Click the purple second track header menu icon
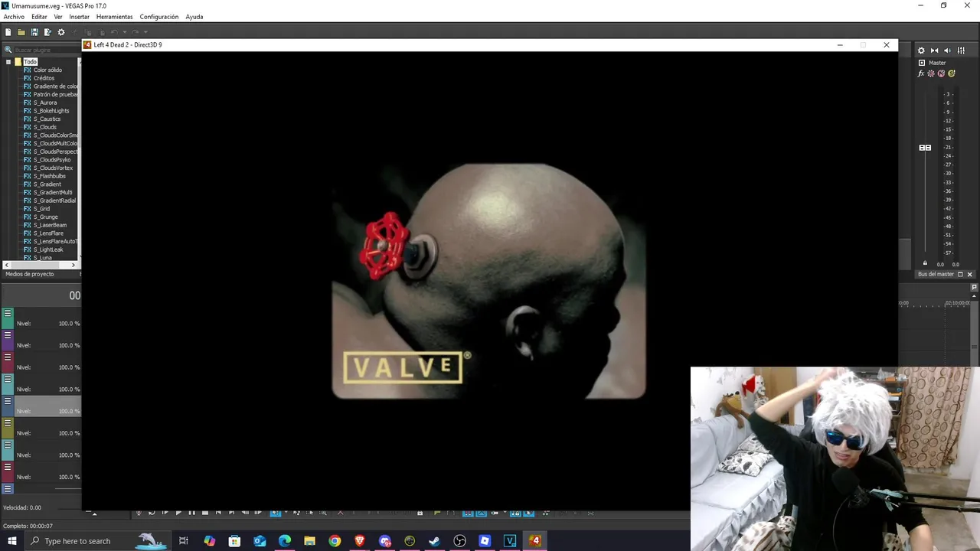This screenshot has width=980, height=551. 8,335
